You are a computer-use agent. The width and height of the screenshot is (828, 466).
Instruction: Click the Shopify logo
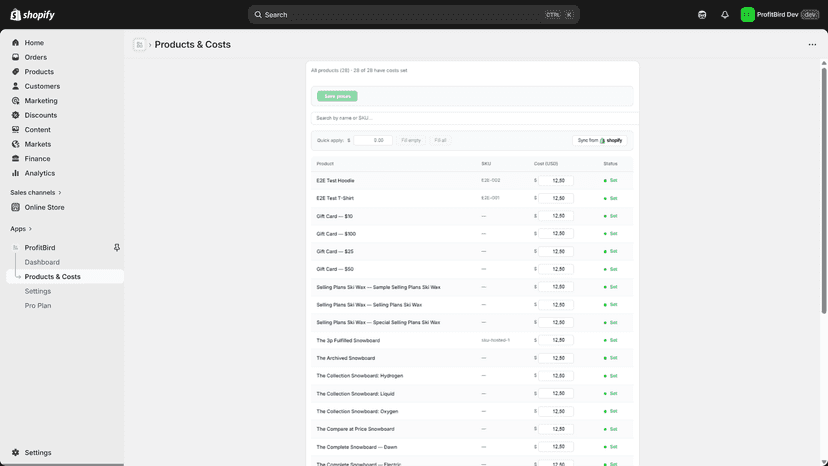[x=32, y=15]
